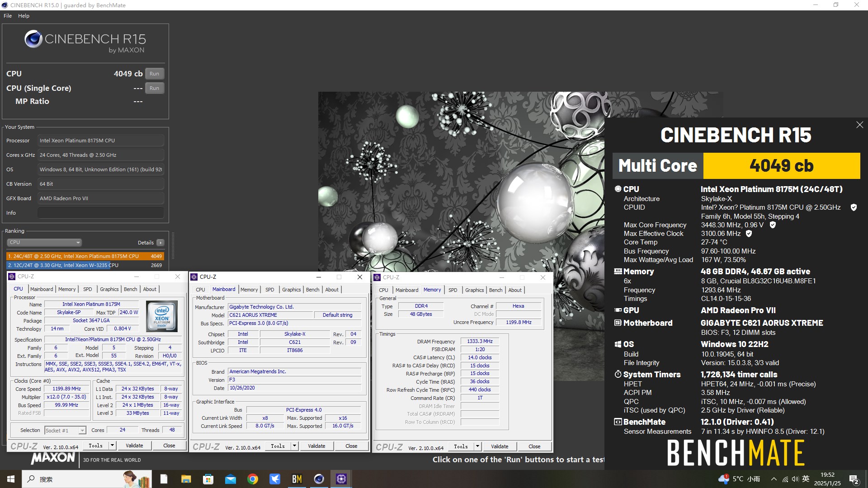
Task: Switch to the Cinebench taskbar icon
Action: pos(319,479)
